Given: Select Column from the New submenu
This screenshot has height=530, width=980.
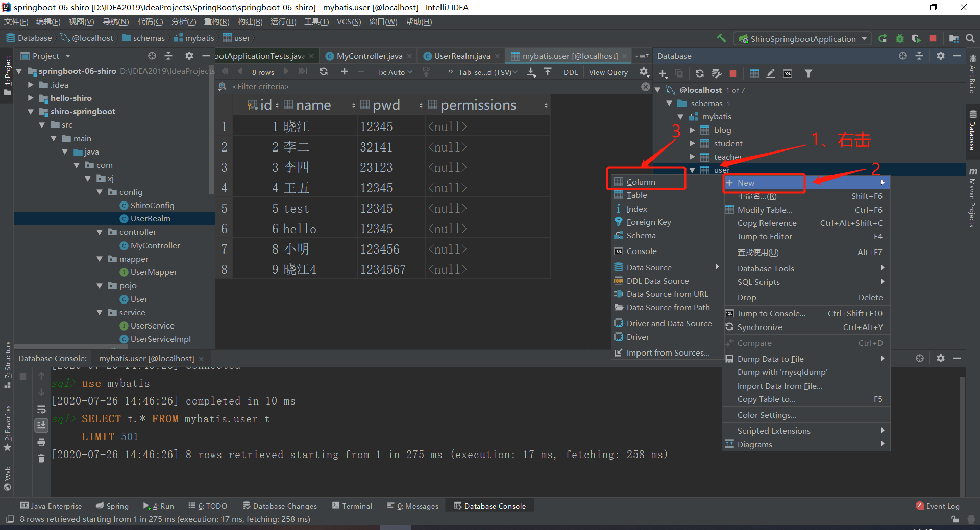Looking at the screenshot, I should pos(641,182).
